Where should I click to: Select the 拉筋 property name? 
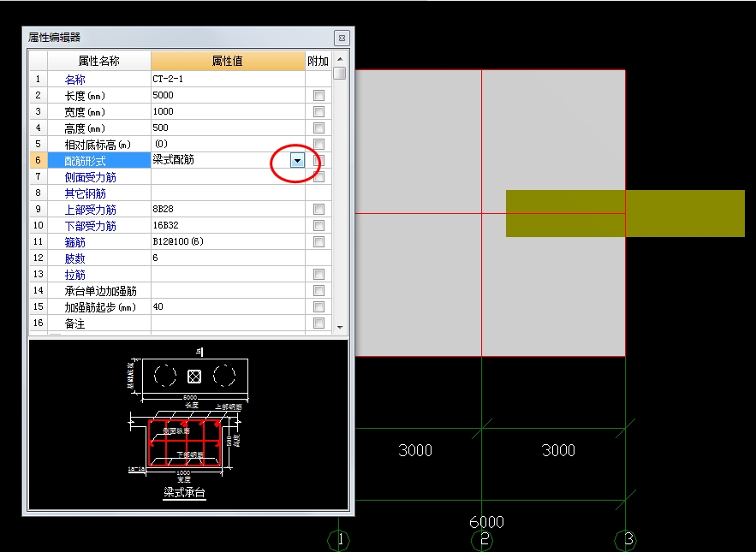tap(74, 275)
